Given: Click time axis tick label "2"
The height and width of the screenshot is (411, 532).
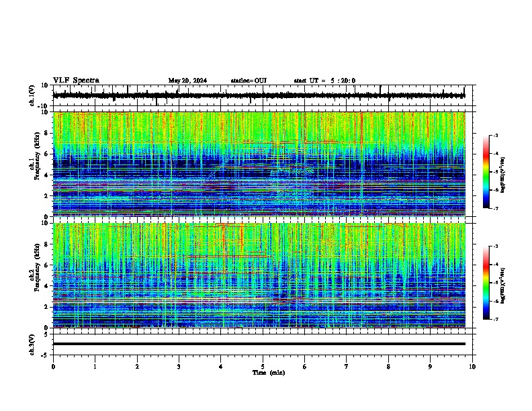Looking at the screenshot, I should [x=137, y=367].
